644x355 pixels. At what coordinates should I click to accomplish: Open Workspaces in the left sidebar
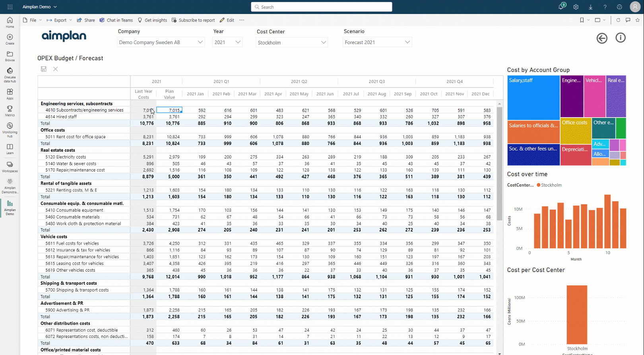click(x=10, y=167)
